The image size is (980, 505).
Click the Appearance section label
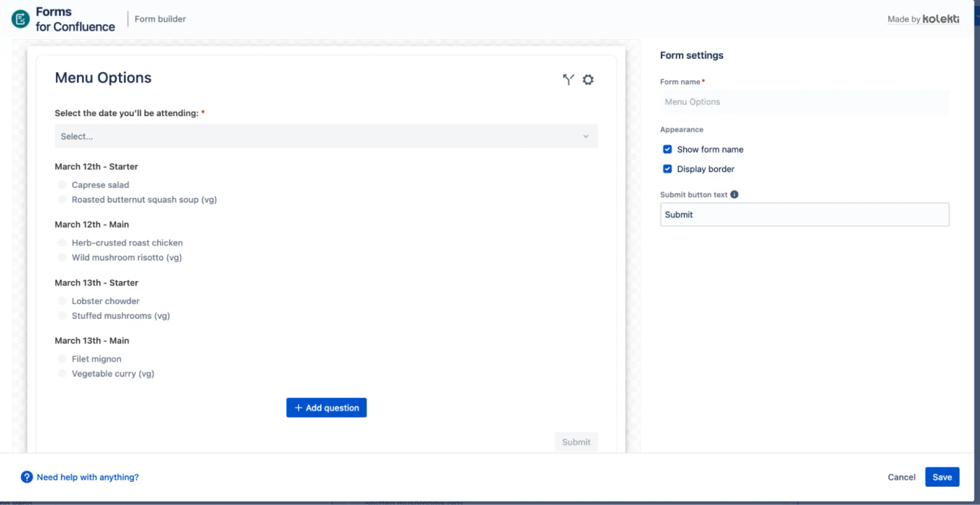[x=682, y=129]
